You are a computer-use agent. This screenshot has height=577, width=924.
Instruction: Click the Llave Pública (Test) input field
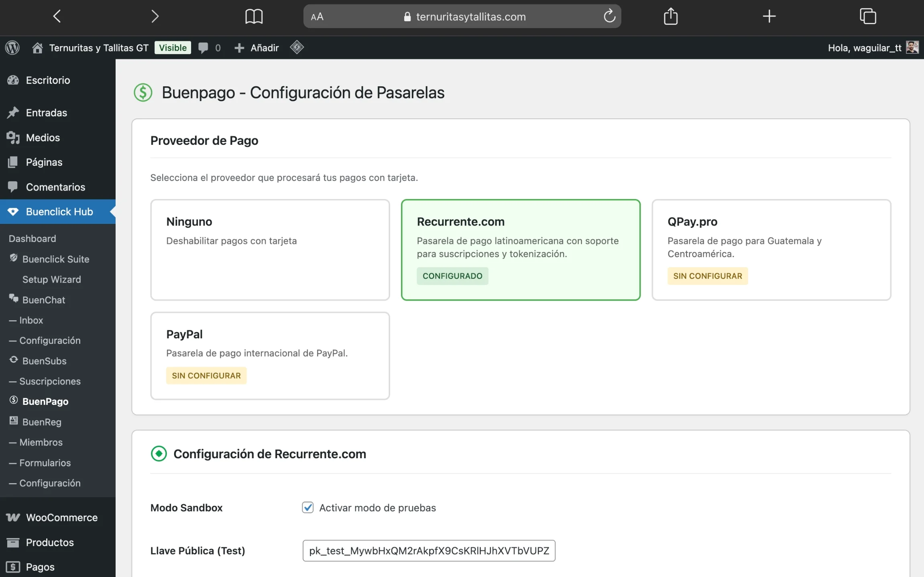click(x=429, y=551)
